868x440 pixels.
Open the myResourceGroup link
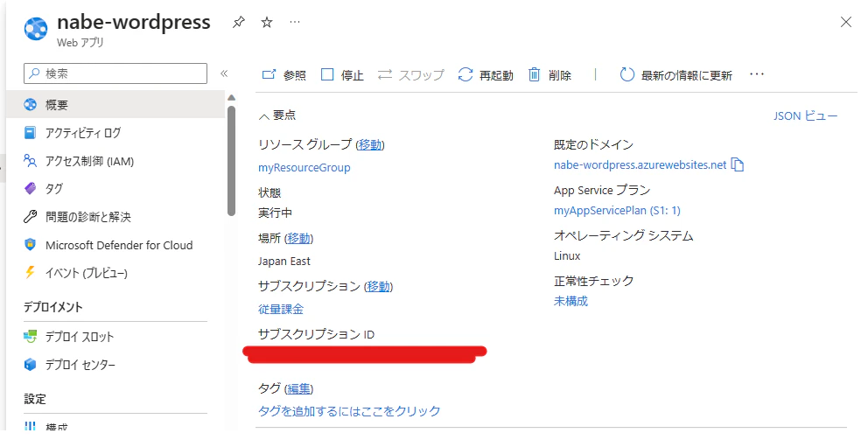point(304,168)
